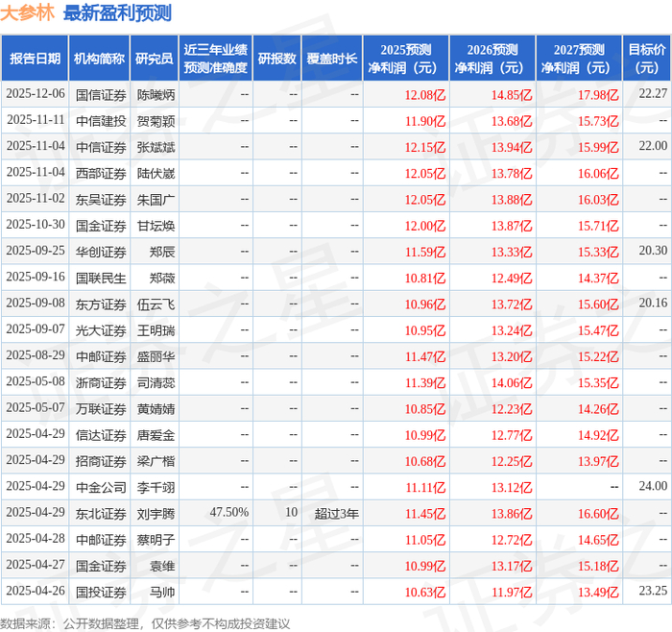Select the date cell 2025-10-30
Image resolution: width=672 pixels, height=632 pixels.
(36, 225)
